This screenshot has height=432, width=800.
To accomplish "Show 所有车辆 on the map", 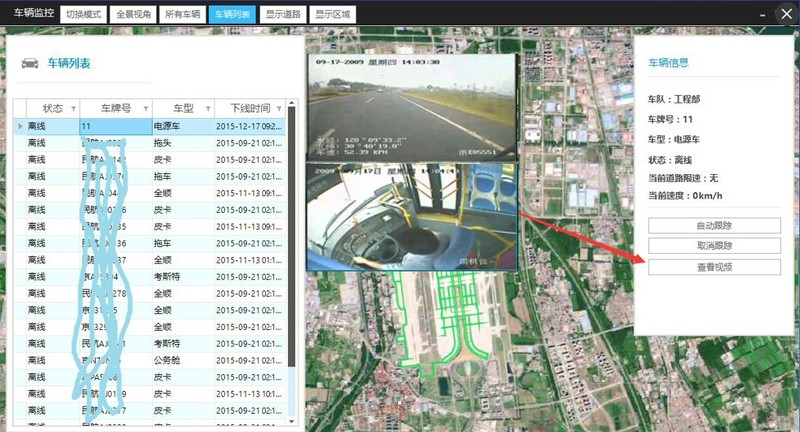I will [183, 14].
